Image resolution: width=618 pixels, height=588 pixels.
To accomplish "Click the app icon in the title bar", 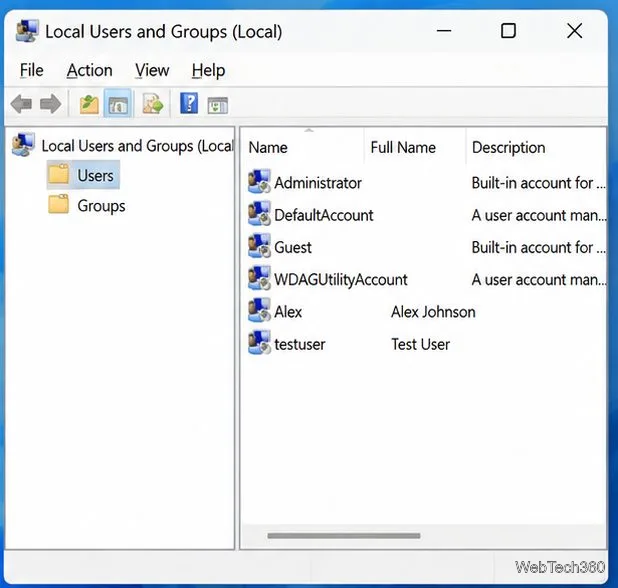I will point(27,31).
